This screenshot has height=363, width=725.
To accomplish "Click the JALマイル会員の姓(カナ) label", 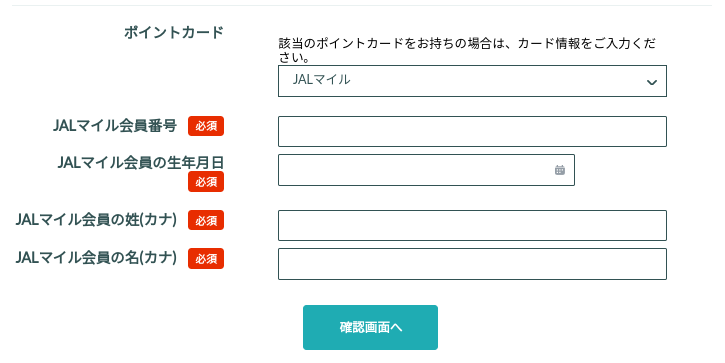I will point(96,220).
